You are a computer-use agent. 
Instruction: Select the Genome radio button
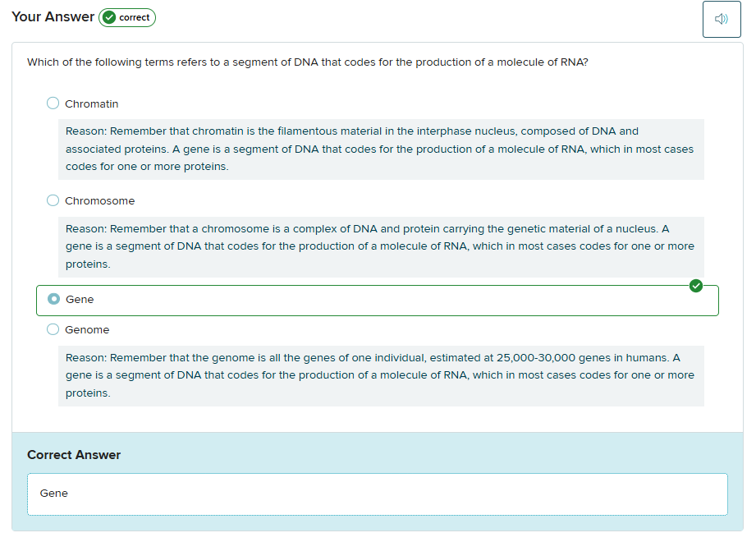click(x=53, y=329)
